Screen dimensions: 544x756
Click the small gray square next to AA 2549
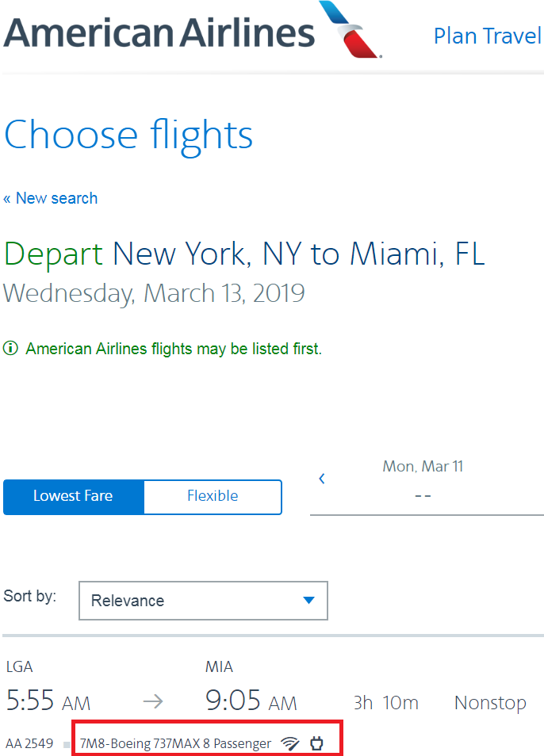(x=67, y=745)
